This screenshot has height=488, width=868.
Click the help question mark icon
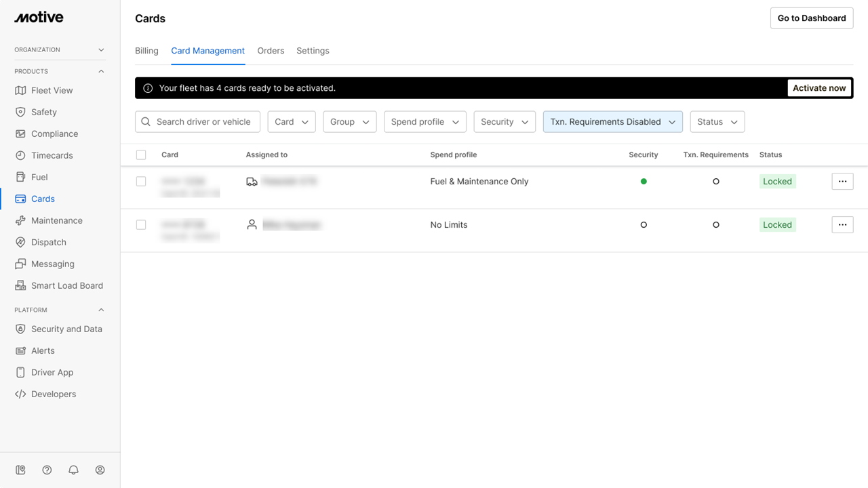[x=47, y=470]
